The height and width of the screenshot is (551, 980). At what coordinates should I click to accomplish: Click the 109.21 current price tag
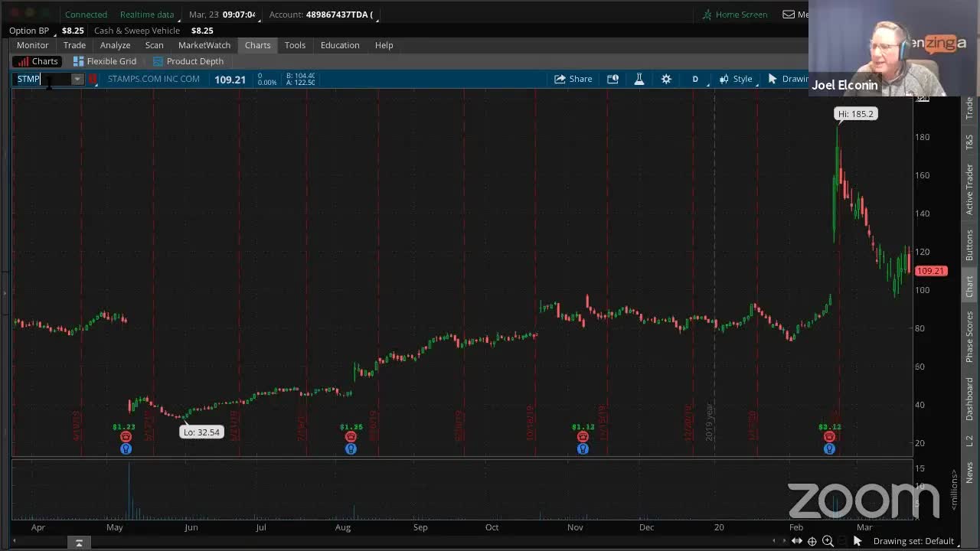[x=931, y=271]
